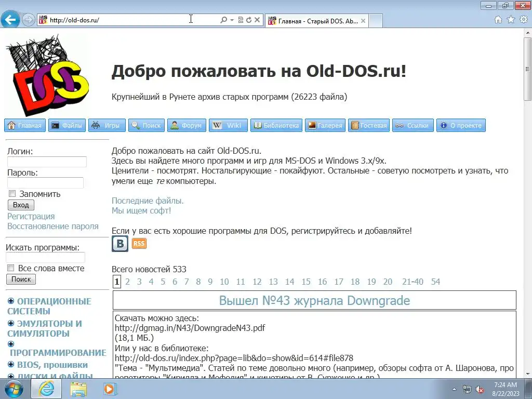Expand the ПРОГРАММИРОВАНИЕ category plus icon
This screenshot has height=399, width=532.
[11, 344]
